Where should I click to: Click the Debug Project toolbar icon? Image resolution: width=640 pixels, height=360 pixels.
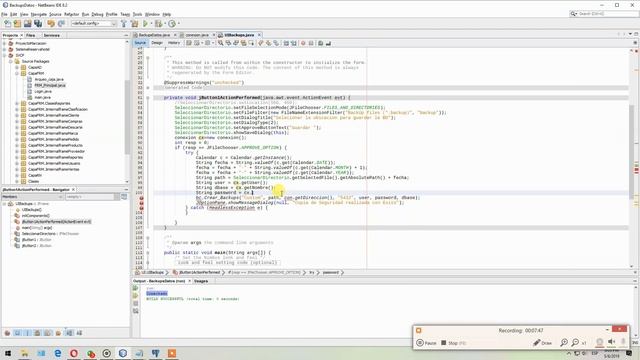click(x=158, y=24)
